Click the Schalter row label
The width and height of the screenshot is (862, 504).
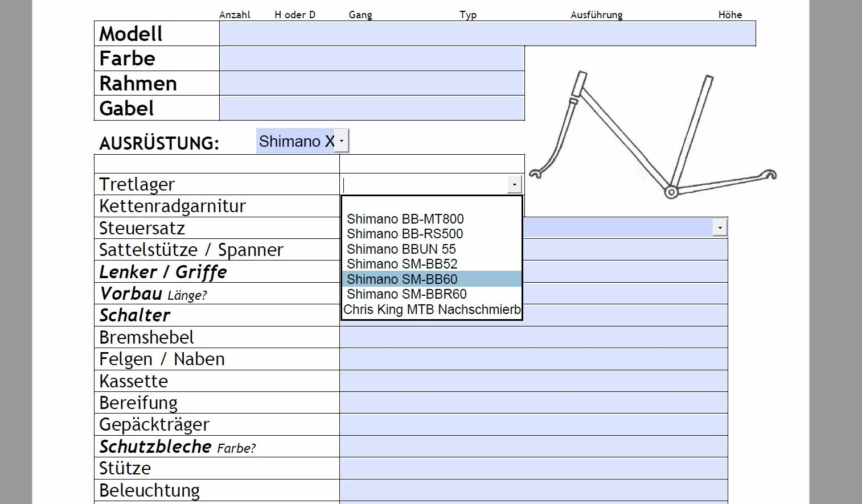coord(135,315)
